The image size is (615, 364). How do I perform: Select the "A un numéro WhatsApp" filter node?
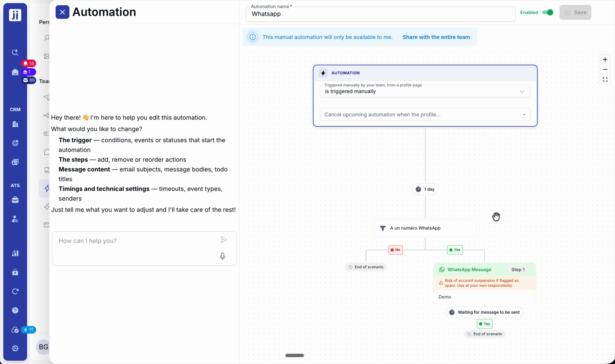pyautogui.click(x=425, y=228)
